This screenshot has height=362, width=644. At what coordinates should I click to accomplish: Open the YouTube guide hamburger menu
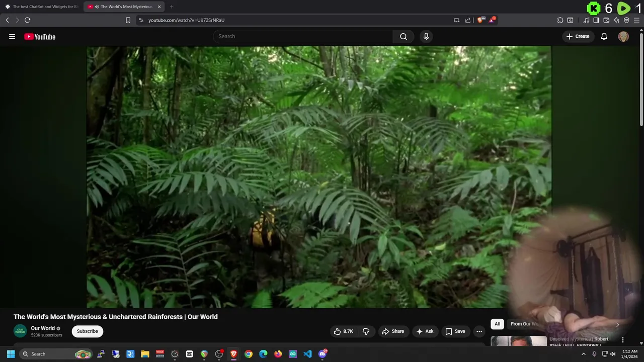[12, 37]
